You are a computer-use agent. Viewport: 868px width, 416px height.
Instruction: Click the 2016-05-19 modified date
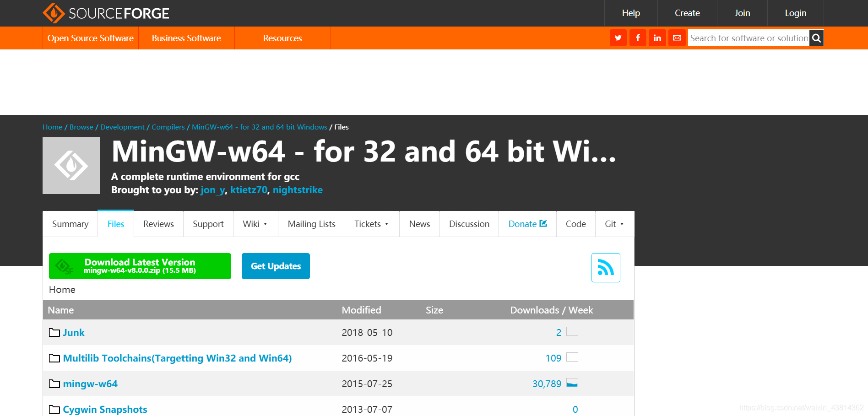tap(367, 358)
